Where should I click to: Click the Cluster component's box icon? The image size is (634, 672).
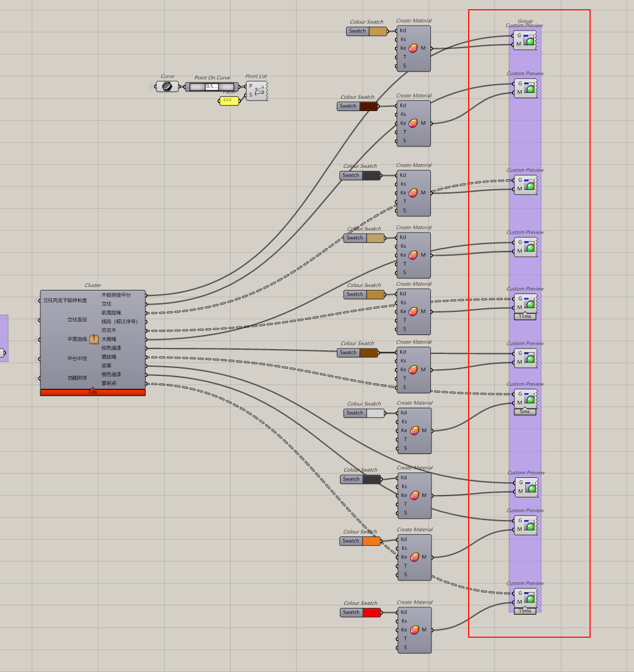(x=94, y=339)
